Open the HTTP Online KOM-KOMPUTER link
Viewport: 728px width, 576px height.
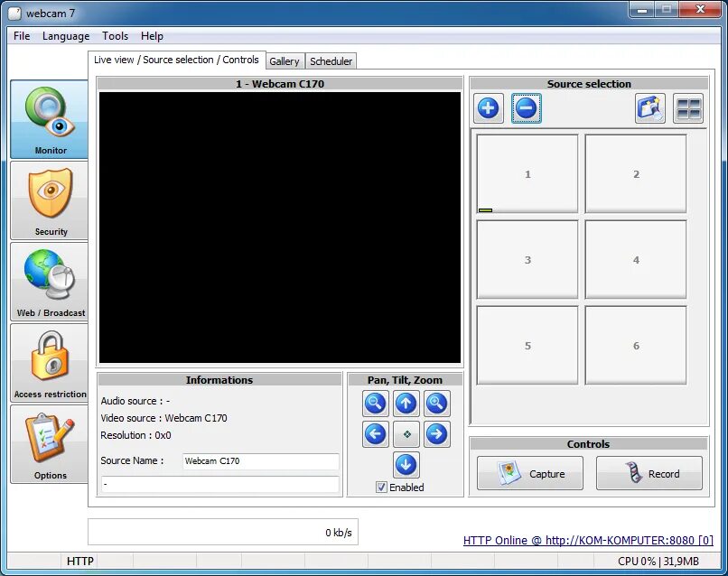coord(588,540)
